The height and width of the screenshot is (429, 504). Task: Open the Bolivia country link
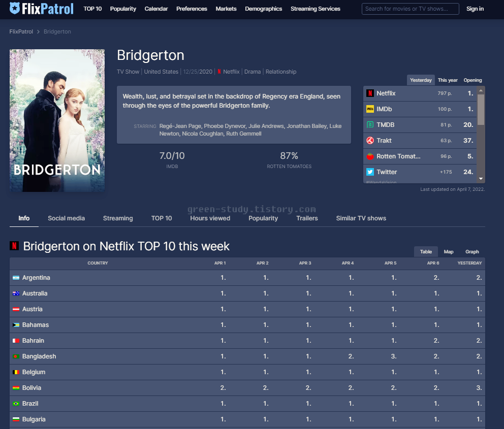tap(31, 388)
